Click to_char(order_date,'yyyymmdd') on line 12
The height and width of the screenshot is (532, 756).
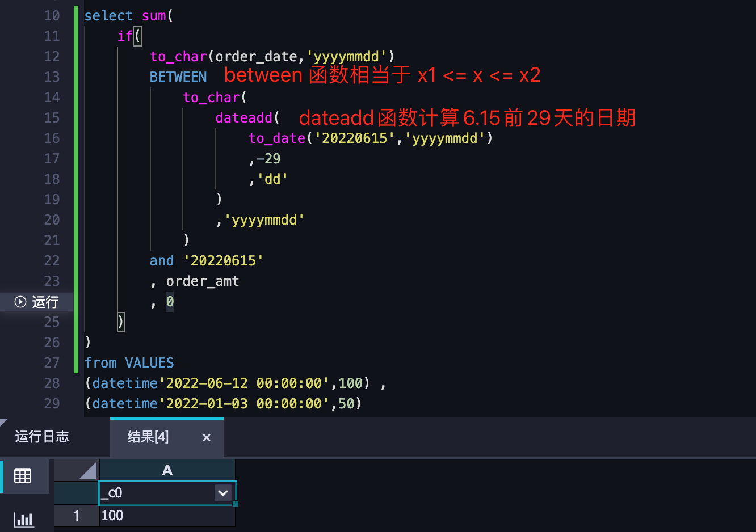coord(272,57)
